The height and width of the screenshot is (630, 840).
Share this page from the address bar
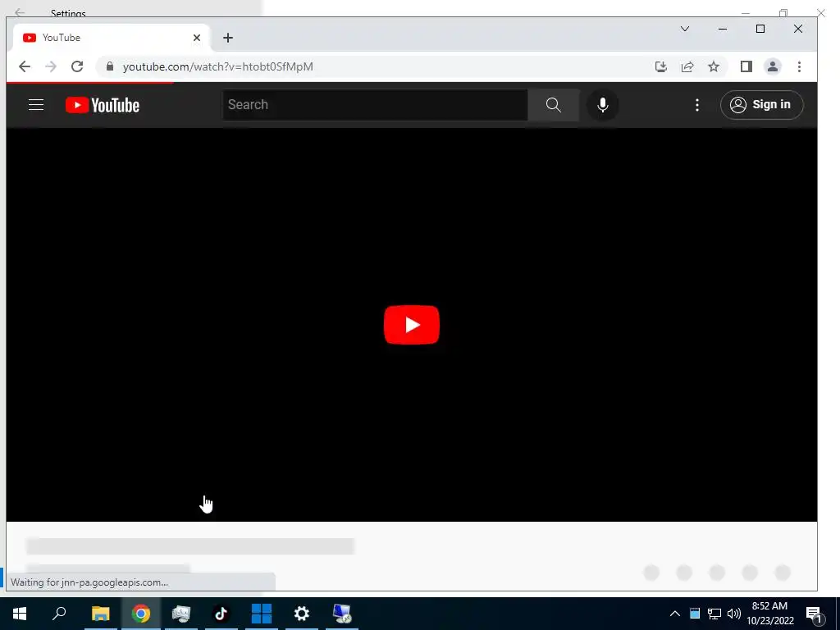click(687, 66)
